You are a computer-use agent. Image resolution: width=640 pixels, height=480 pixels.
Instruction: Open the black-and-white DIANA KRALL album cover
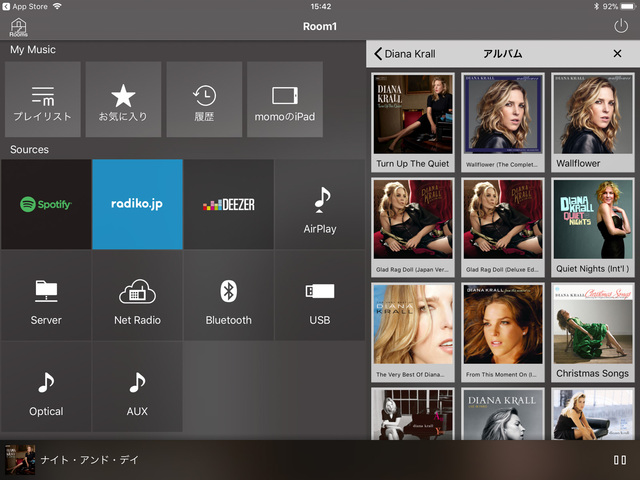click(503, 414)
